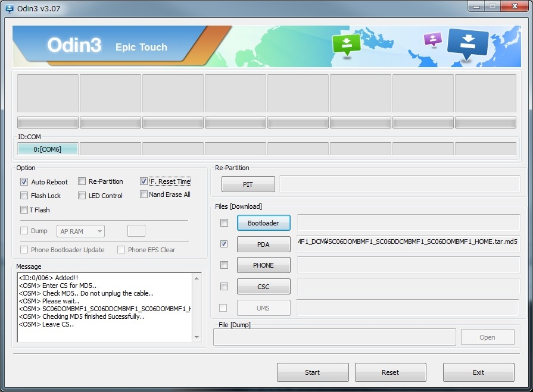Enable the T Flash checkbox
This screenshot has width=533, height=392.
click(x=24, y=210)
